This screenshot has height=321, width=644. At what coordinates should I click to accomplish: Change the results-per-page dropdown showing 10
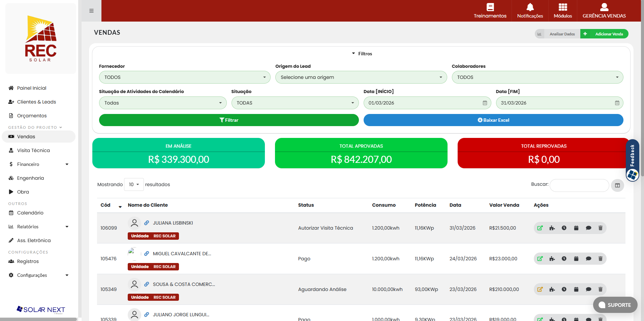tap(134, 184)
